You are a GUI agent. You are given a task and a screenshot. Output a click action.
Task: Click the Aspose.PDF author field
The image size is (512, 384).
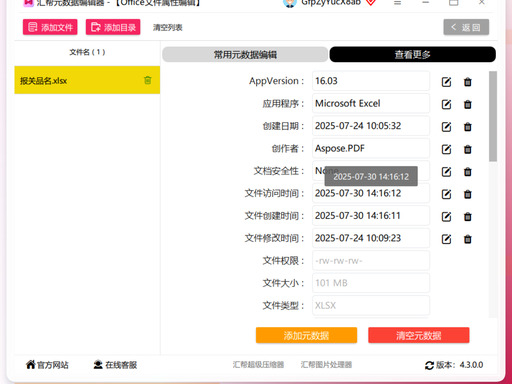(371, 148)
